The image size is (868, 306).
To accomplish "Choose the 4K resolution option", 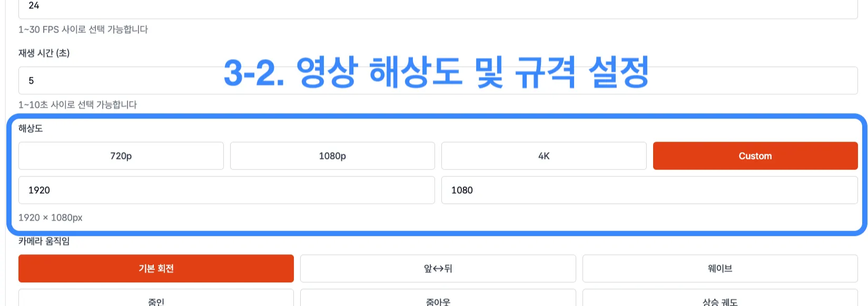I will pos(544,156).
